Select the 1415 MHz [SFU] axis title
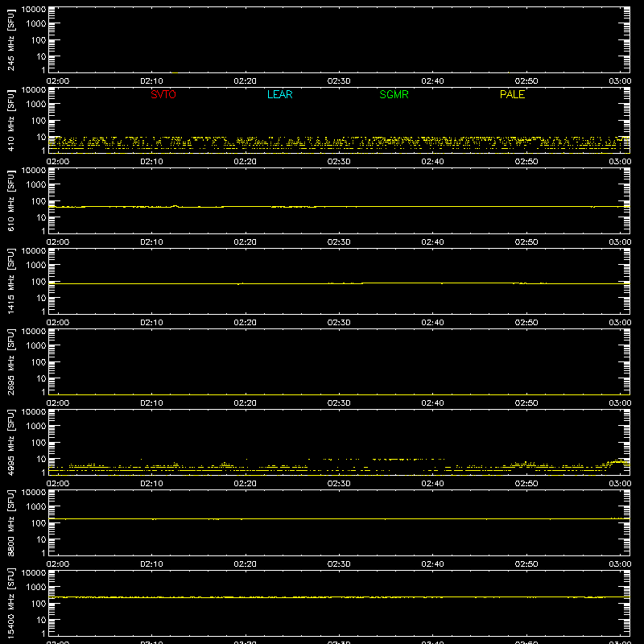644x644 pixels. coord(10,282)
